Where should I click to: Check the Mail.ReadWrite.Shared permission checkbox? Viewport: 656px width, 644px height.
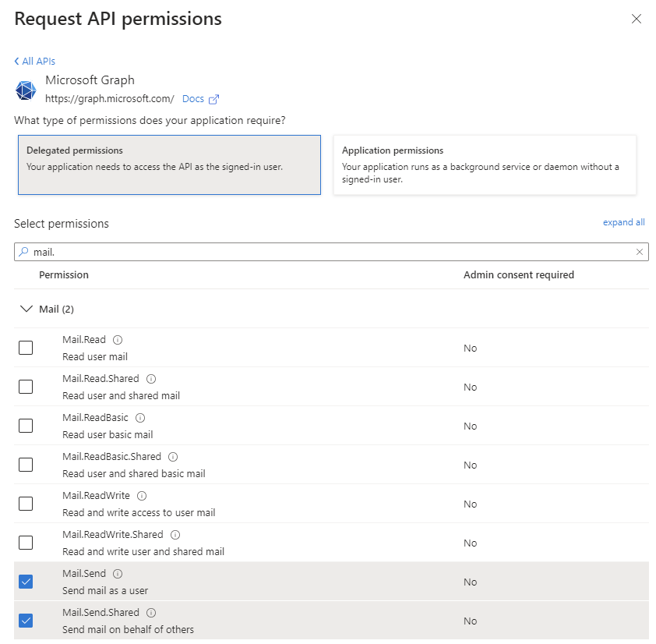(x=26, y=543)
